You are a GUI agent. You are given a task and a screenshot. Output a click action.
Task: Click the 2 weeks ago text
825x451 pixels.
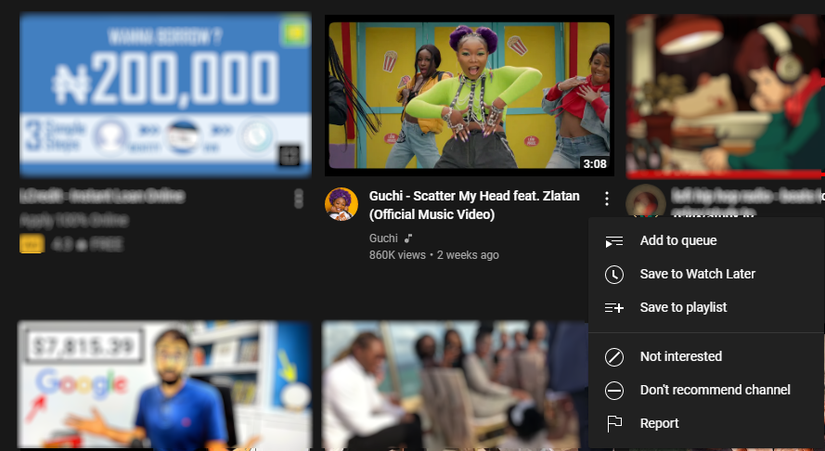coord(468,255)
